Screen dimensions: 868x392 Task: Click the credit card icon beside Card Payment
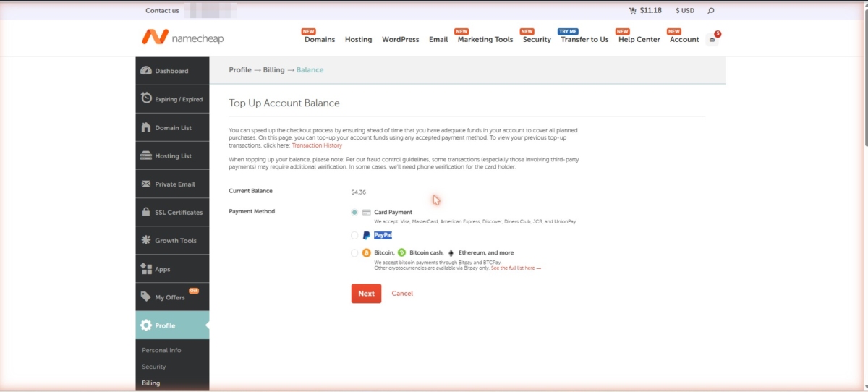pyautogui.click(x=367, y=213)
